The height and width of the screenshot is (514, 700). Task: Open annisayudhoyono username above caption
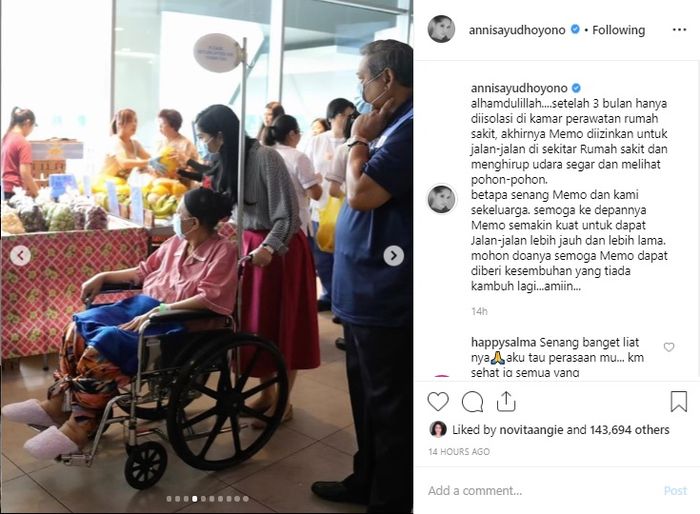pos(519,88)
